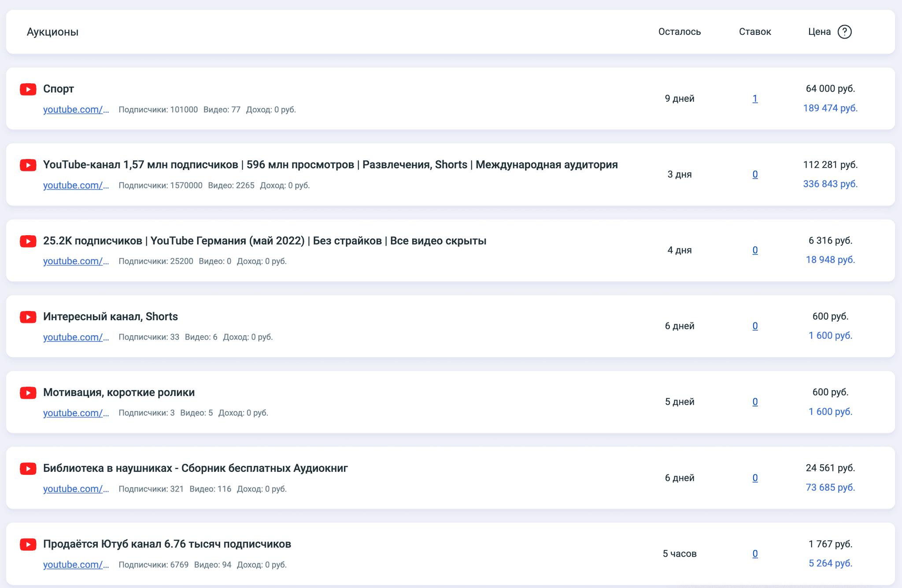Click the YouTube icon beside Продаётся Ютуб канал
Screen dimensions: 902x588
pos(28,544)
